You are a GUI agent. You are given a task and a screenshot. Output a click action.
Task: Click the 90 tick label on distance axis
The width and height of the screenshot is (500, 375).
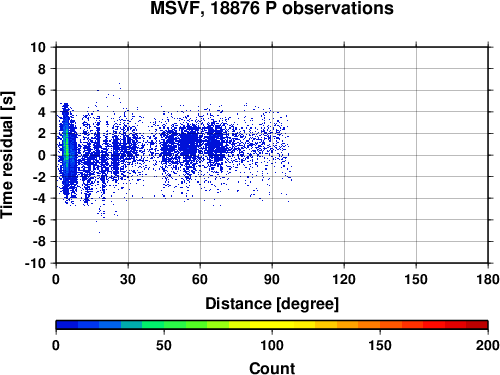[272, 279]
